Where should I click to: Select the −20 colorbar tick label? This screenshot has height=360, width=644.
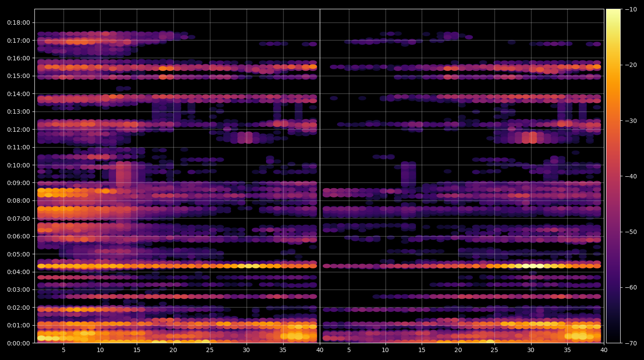(x=631, y=65)
